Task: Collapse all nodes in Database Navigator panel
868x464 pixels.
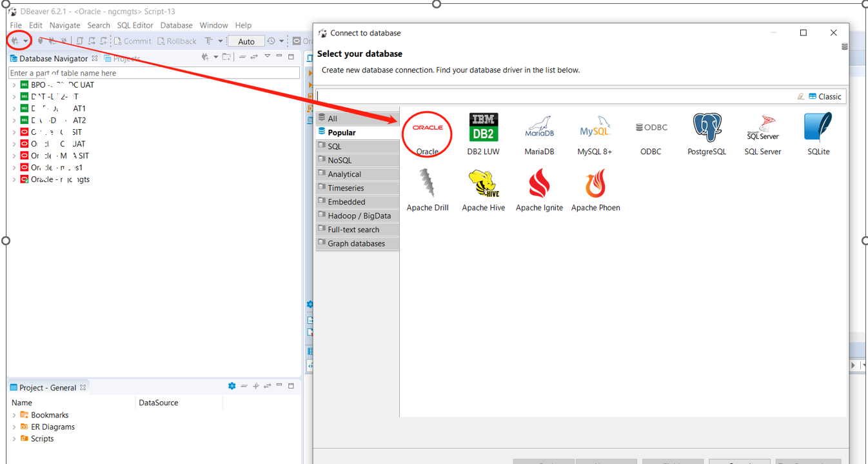Action: click(x=242, y=57)
